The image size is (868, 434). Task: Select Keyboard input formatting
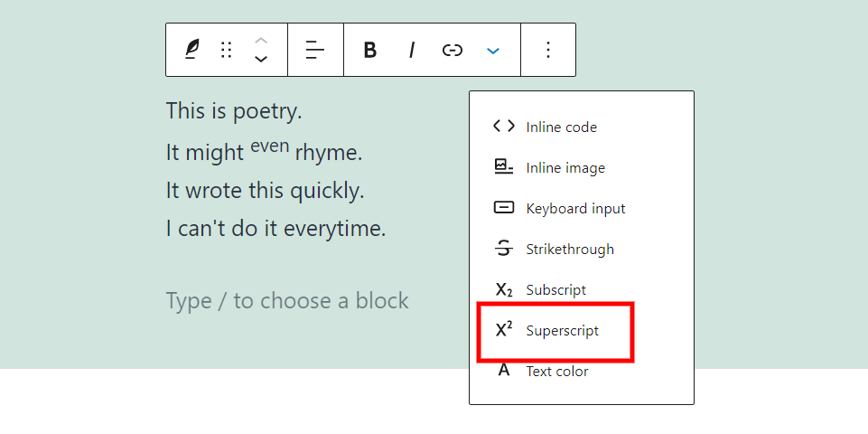(575, 208)
